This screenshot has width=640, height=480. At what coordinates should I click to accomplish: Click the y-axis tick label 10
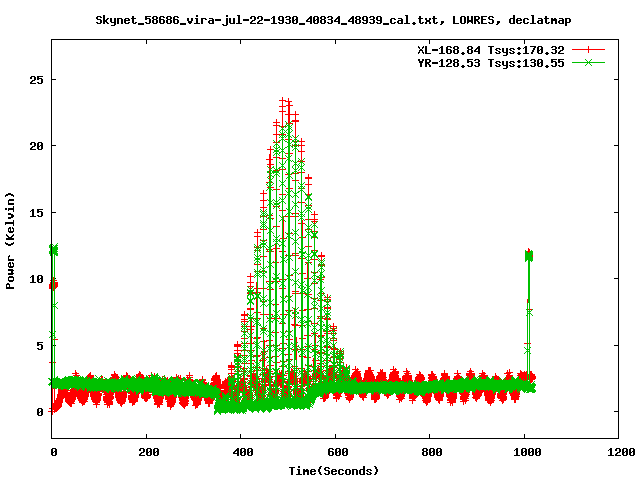point(36,279)
